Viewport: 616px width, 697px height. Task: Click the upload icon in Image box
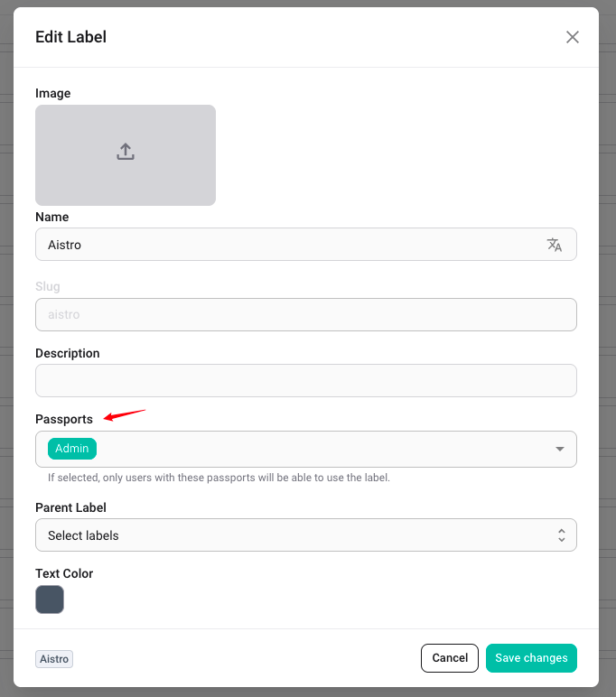tap(126, 152)
